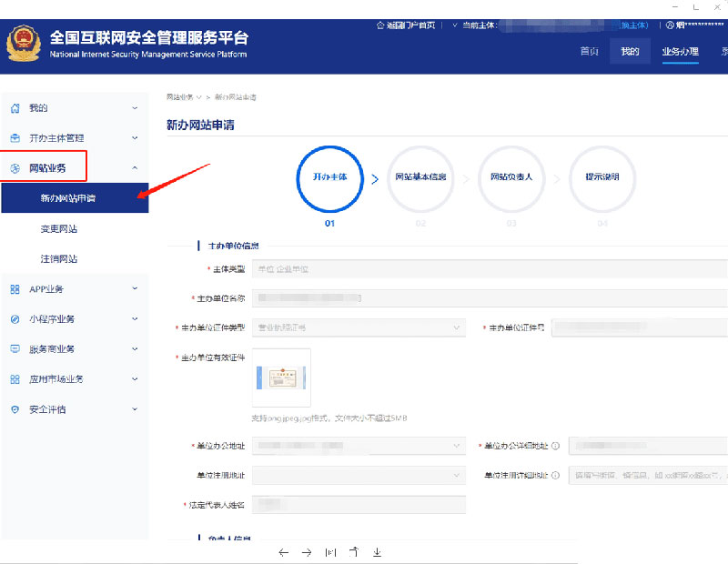Click the user avatar icon in top bar

[670, 25]
